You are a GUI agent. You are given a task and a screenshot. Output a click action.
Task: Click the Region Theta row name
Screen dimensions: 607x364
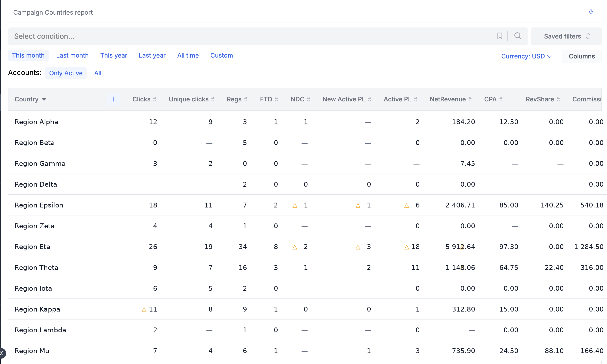pyautogui.click(x=37, y=267)
